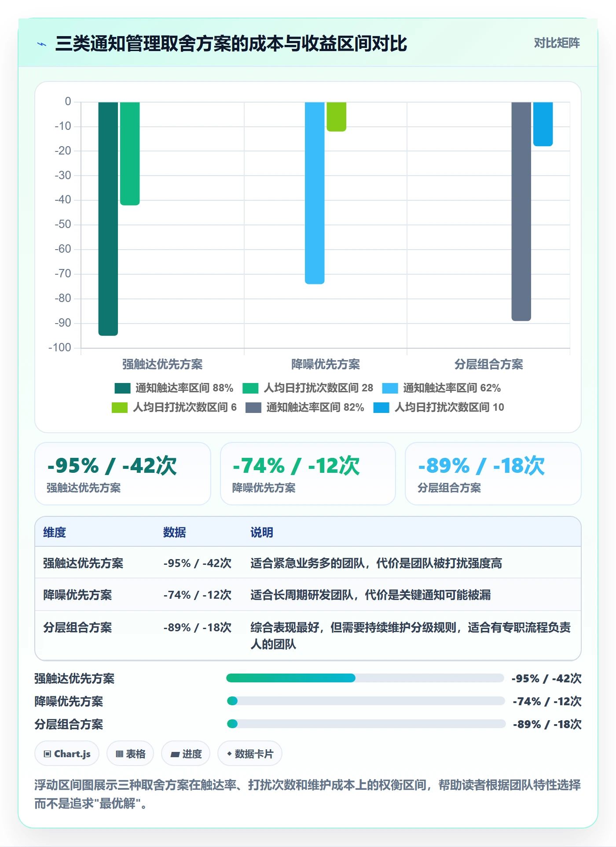Click the 维度 column header
Image resolution: width=616 pixels, height=847 pixels.
coord(55,532)
